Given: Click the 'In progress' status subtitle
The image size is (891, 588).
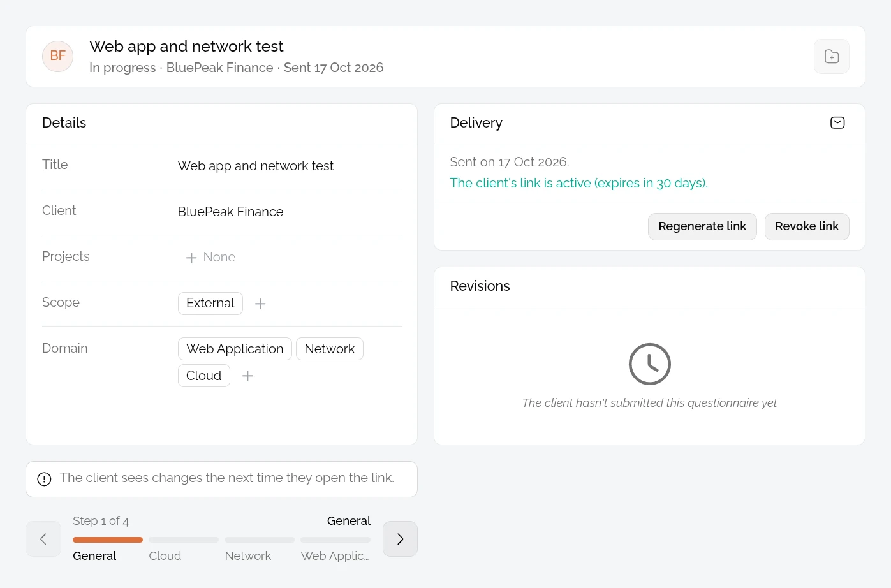Looking at the screenshot, I should pos(122,68).
